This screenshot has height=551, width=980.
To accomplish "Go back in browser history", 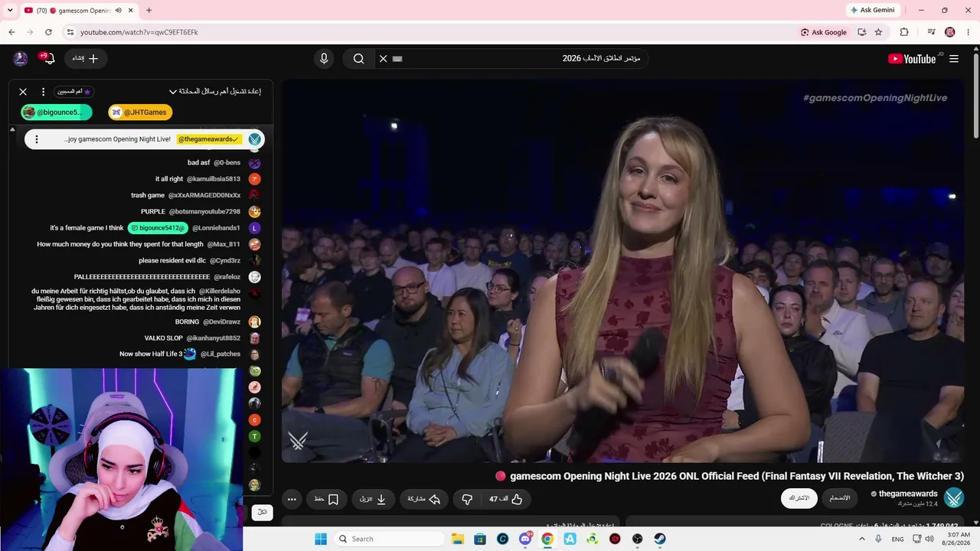I will [x=11, y=32].
